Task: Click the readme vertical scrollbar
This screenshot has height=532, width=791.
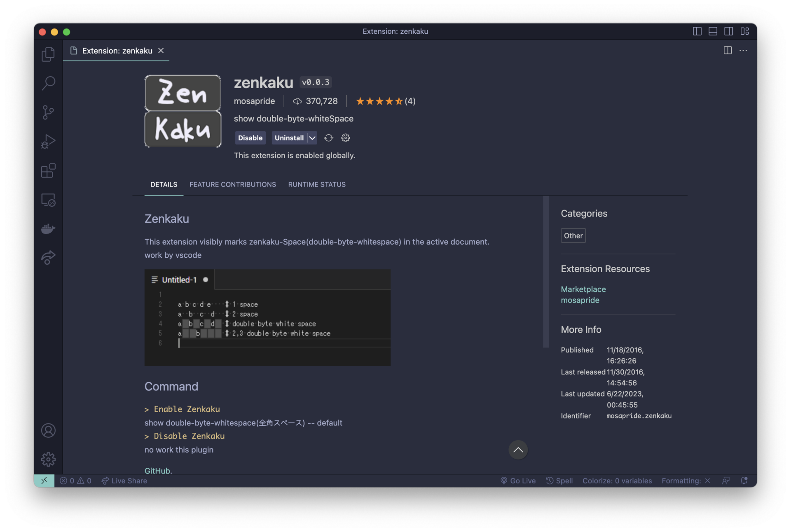Action: pyautogui.click(x=546, y=272)
